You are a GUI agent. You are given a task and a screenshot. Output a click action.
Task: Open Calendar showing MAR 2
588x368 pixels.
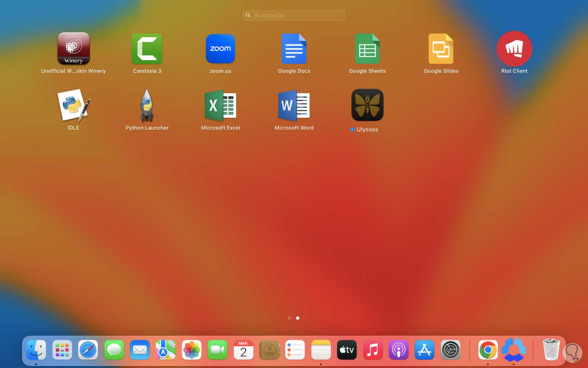click(x=243, y=350)
